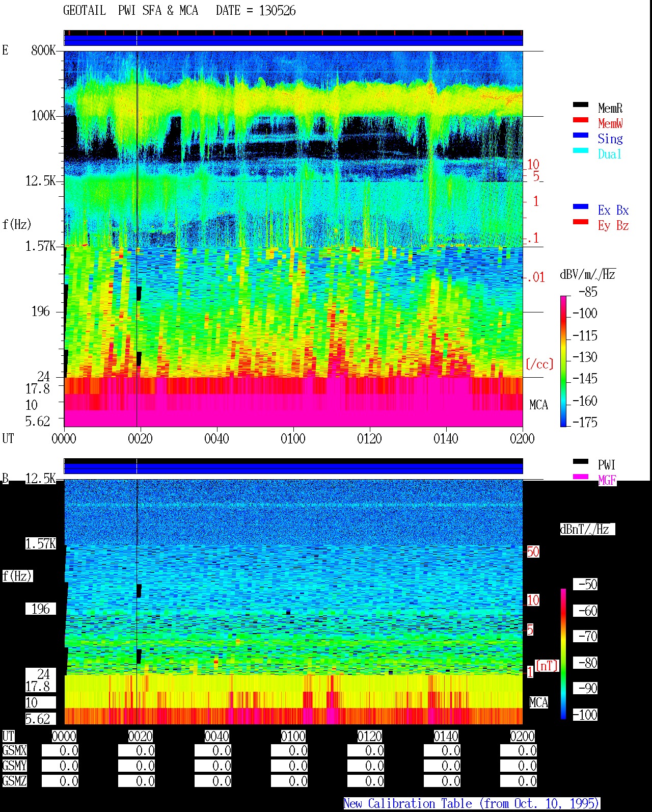Click the red Ey Bz legend swatch
The width and height of the screenshot is (652, 812).
click(580, 222)
